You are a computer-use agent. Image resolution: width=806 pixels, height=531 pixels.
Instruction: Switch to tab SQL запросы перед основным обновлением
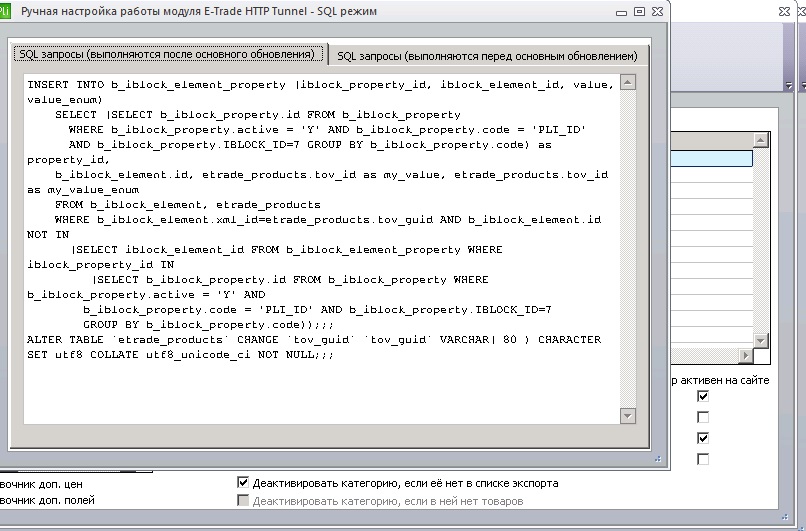487,56
